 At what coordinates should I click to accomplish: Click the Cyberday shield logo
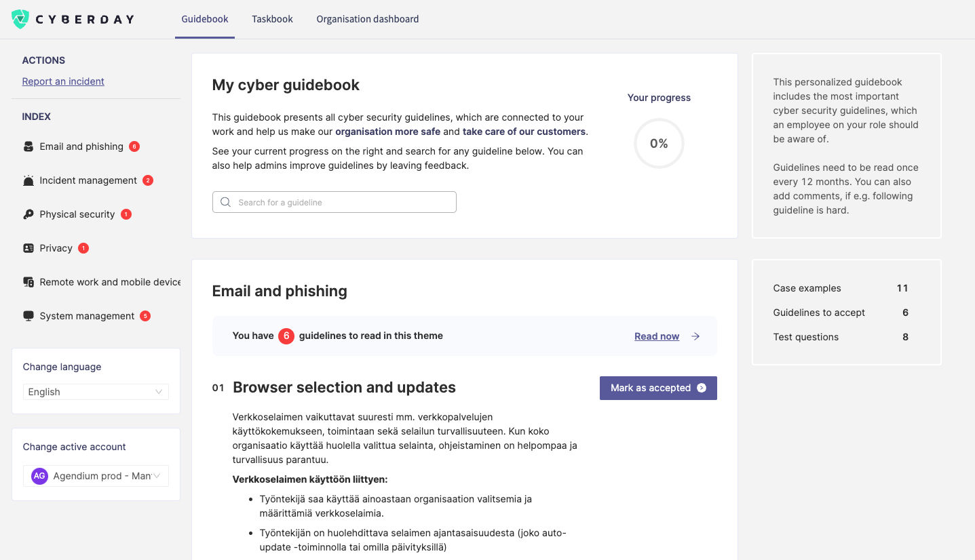coord(20,19)
